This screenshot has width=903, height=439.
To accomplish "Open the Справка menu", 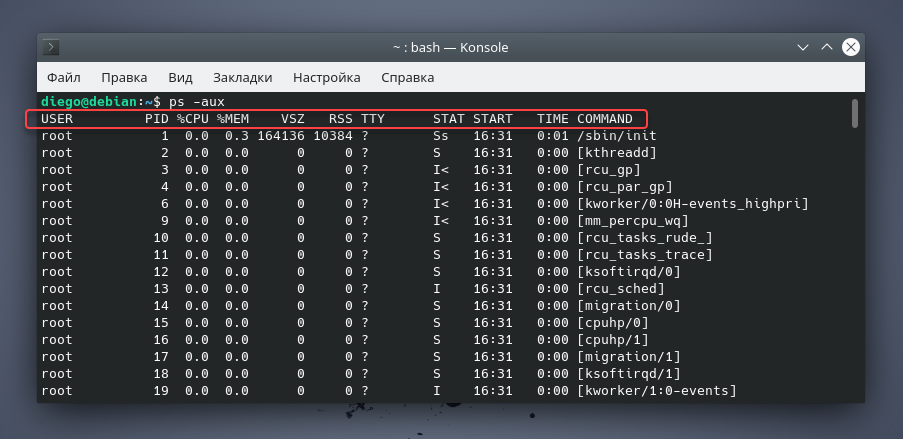I will [x=407, y=77].
